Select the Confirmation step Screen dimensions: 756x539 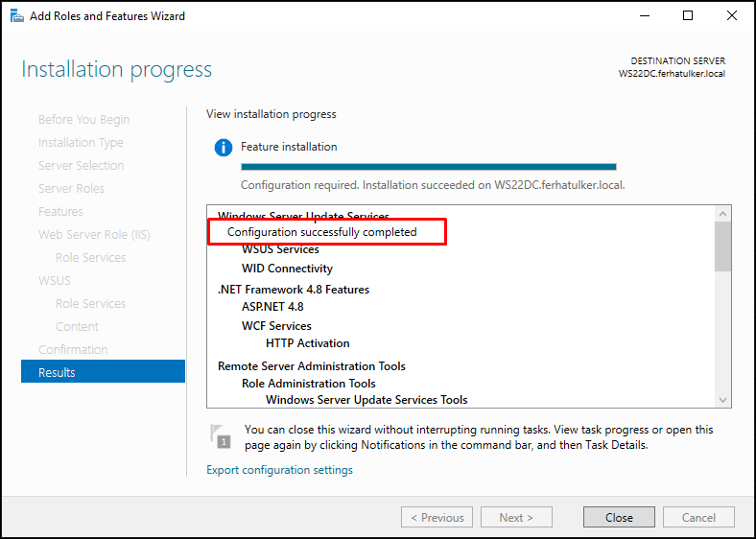point(73,349)
